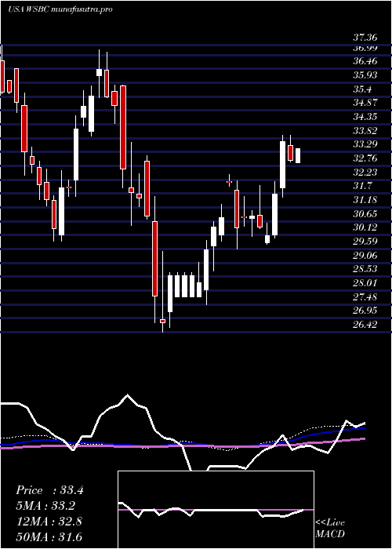Screen dimensions: 392x549
Task: Click the Price : 33.4 readout
Action: 49,490
